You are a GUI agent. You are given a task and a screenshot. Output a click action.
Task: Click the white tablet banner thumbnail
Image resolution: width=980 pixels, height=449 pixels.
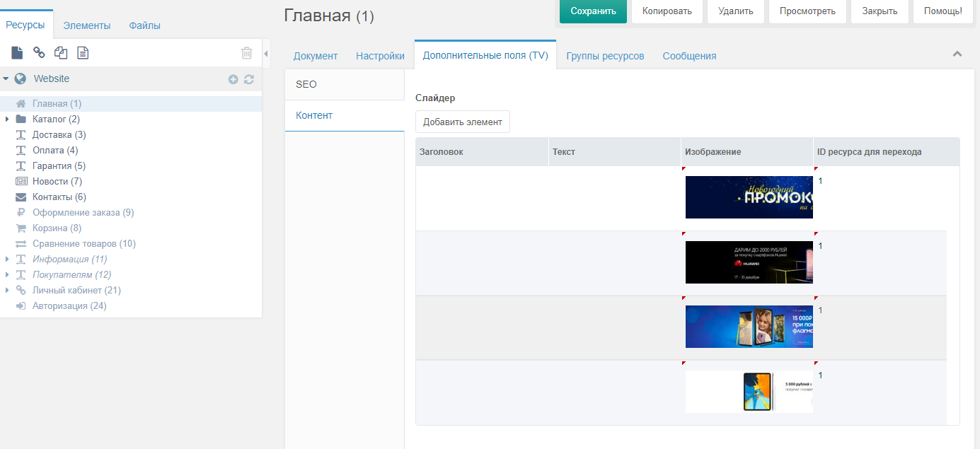749,392
